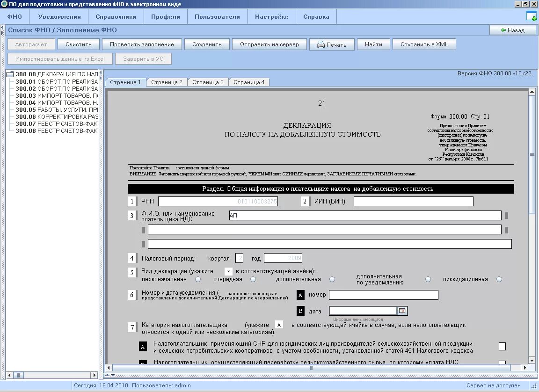Click the Сервер не доступен status text
The image size is (539, 392).
coord(493,385)
